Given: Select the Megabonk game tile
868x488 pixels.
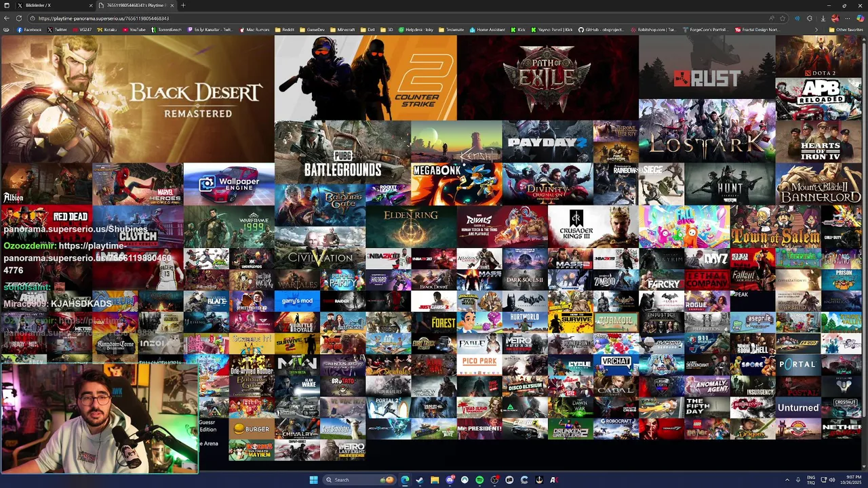Looking at the screenshot, I should (x=456, y=184).
